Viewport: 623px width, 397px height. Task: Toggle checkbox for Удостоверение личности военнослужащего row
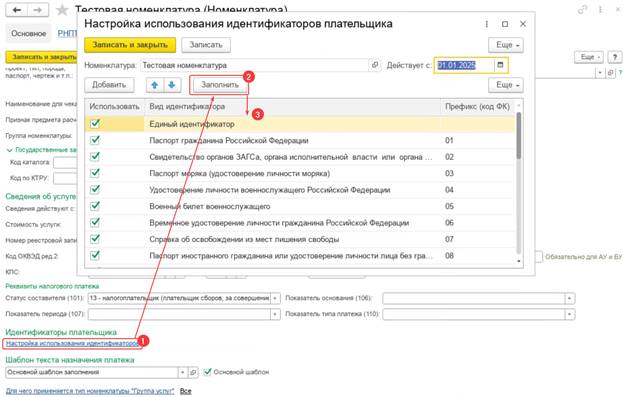[95, 190]
